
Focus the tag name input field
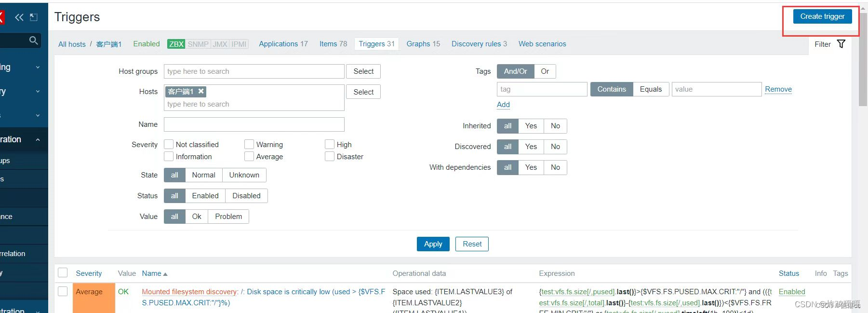click(x=542, y=89)
